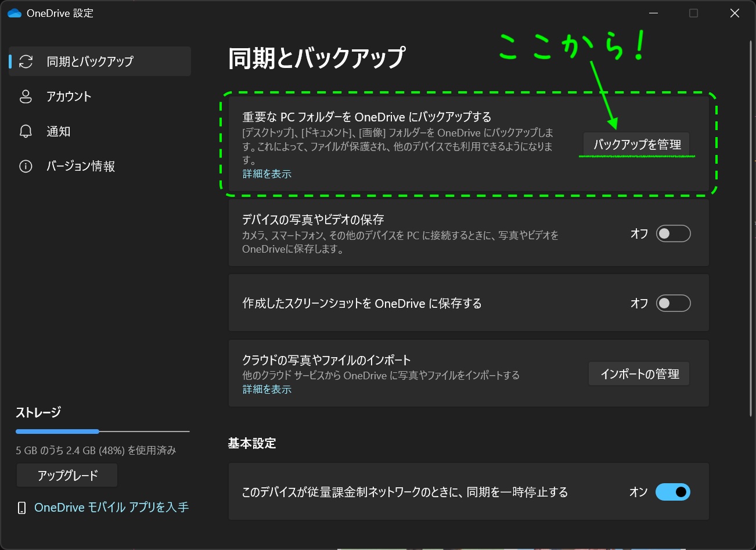The image size is (756, 550).
Task: Click the 5 GB のうち 2.4 GB storage text
Action: [96, 450]
